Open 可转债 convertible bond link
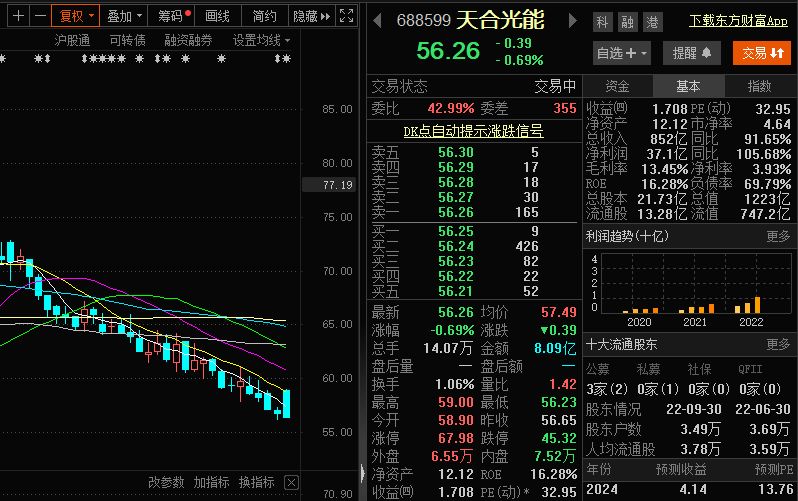Screen dimensions: 798x501 (127, 40)
